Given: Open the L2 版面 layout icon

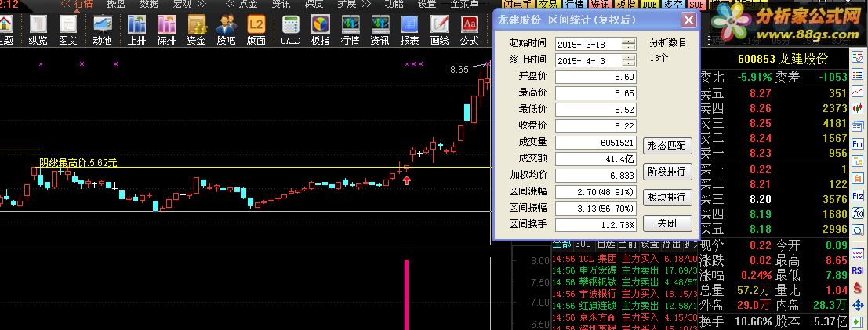Looking at the screenshot, I should [256, 30].
